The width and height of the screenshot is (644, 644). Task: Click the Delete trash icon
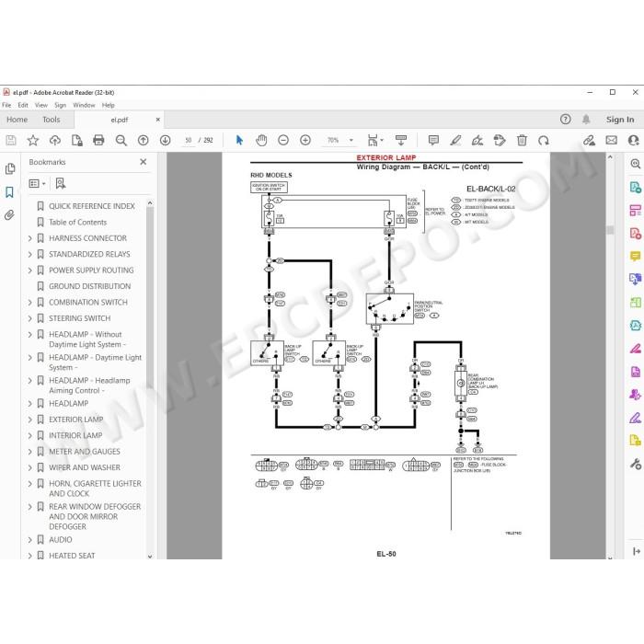tap(522, 141)
